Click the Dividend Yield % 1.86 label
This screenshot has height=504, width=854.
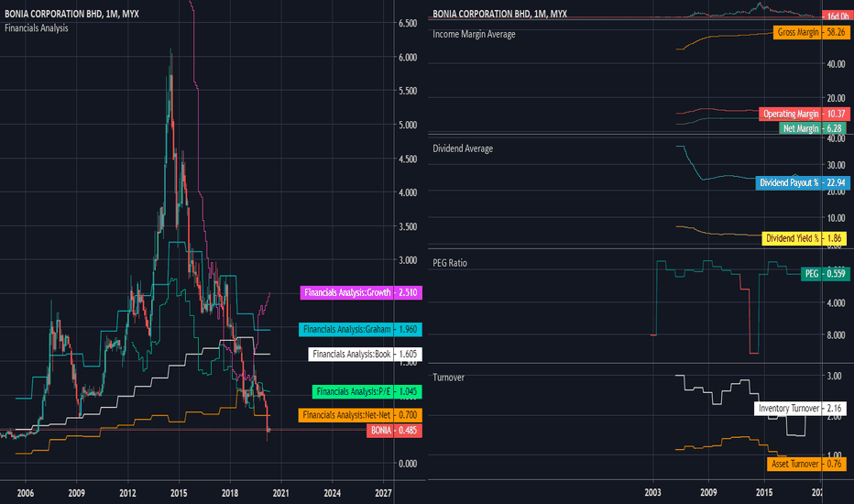804,238
